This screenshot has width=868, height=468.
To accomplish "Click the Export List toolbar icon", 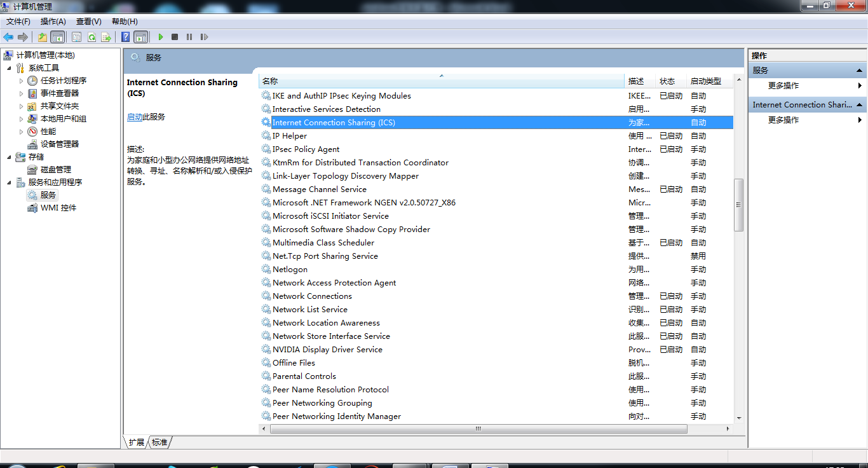I will (106, 37).
